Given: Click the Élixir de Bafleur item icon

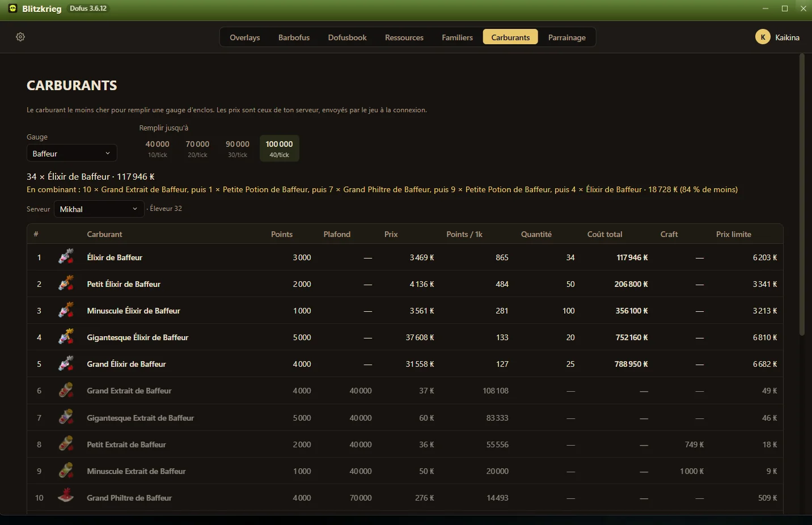Looking at the screenshot, I should (x=66, y=257).
